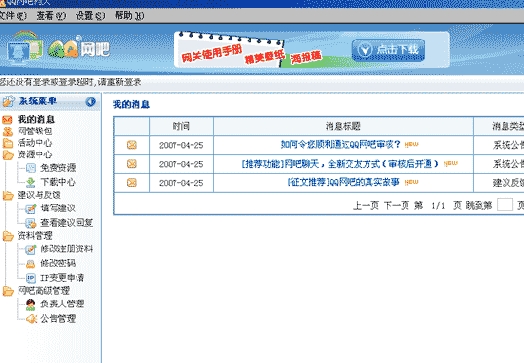The image size is (524, 363).
Task: Click 上一页 previous page link
Action: 366,205
